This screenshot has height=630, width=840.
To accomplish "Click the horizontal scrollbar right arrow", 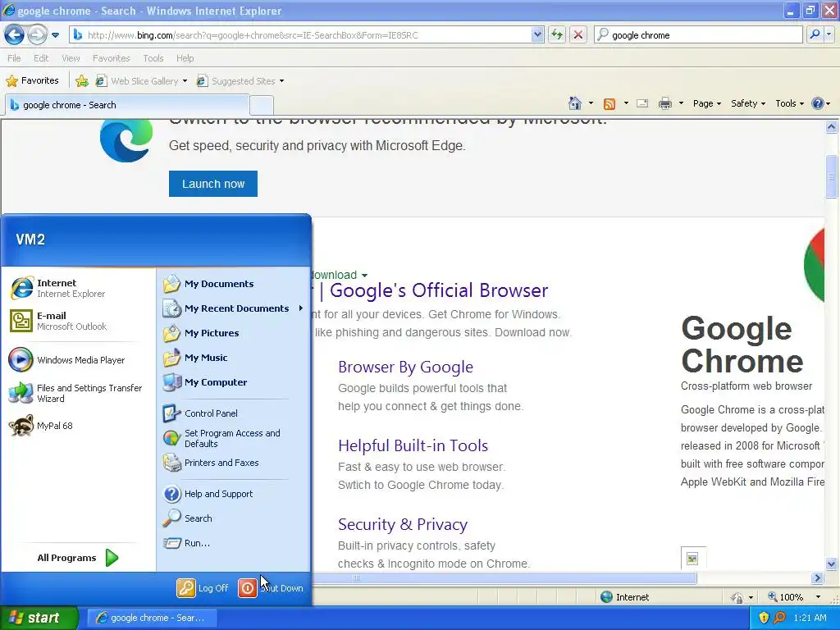I will (818, 578).
